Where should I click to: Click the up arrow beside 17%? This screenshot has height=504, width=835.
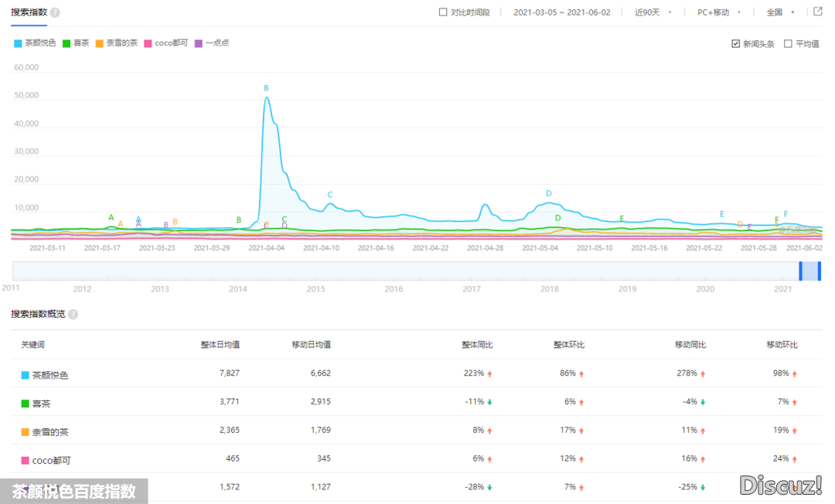(x=581, y=431)
